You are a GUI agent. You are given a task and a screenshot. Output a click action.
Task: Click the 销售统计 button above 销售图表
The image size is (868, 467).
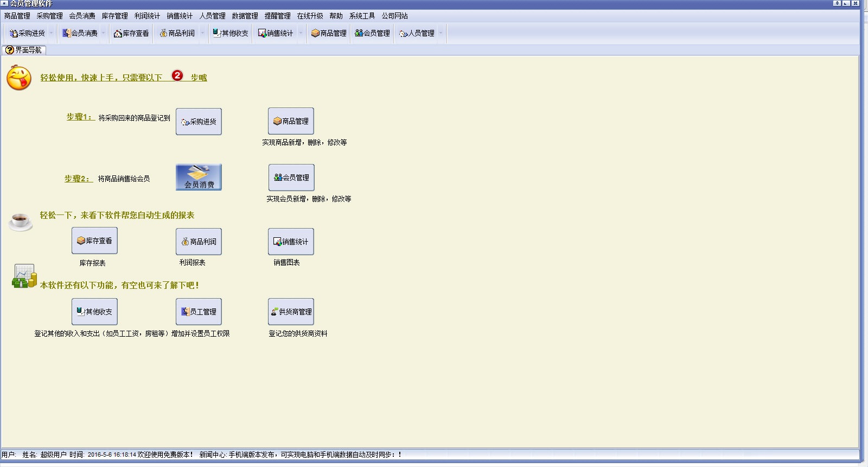tap(291, 242)
